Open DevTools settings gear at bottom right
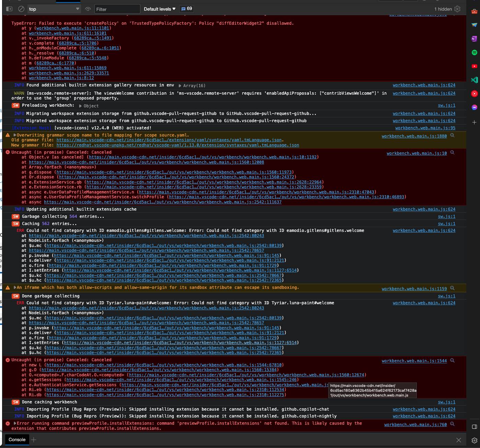This screenshot has height=448, width=480. [474, 440]
